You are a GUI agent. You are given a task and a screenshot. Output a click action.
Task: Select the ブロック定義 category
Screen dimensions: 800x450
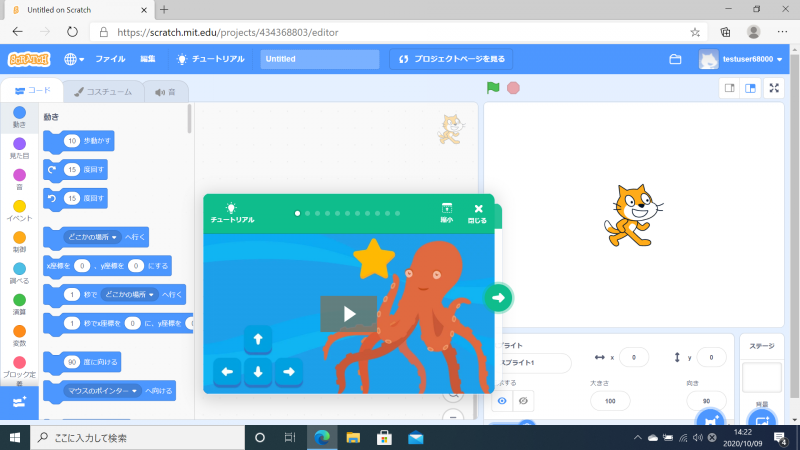(19, 371)
